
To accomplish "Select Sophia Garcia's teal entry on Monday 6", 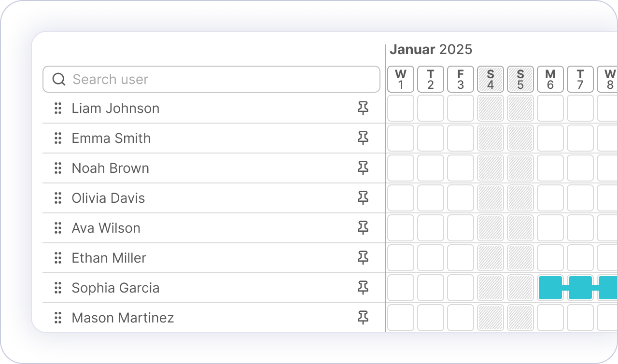I will coord(550,288).
